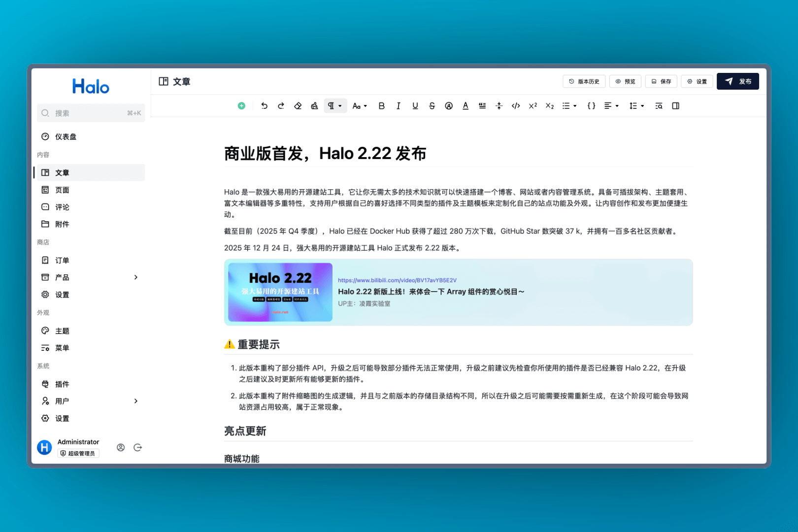Image resolution: width=798 pixels, height=532 pixels.
Task: Clear formatting with the eraser icon
Action: tap(298, 106)
